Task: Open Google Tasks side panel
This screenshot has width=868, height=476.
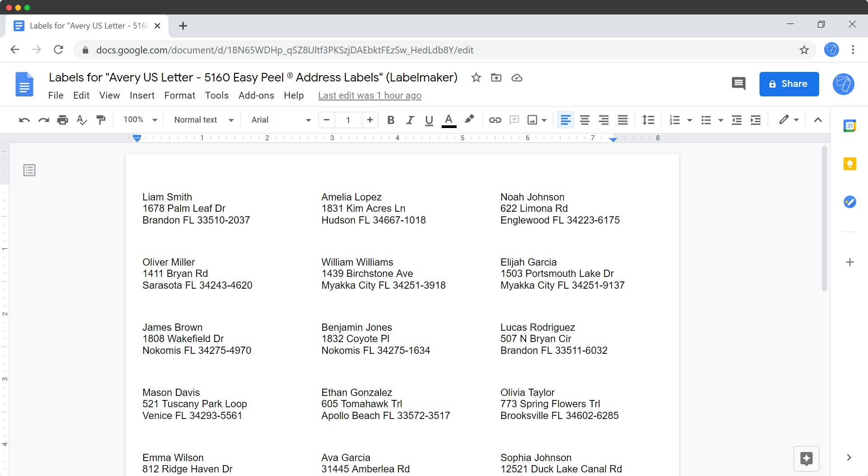Action: point(850,202)
